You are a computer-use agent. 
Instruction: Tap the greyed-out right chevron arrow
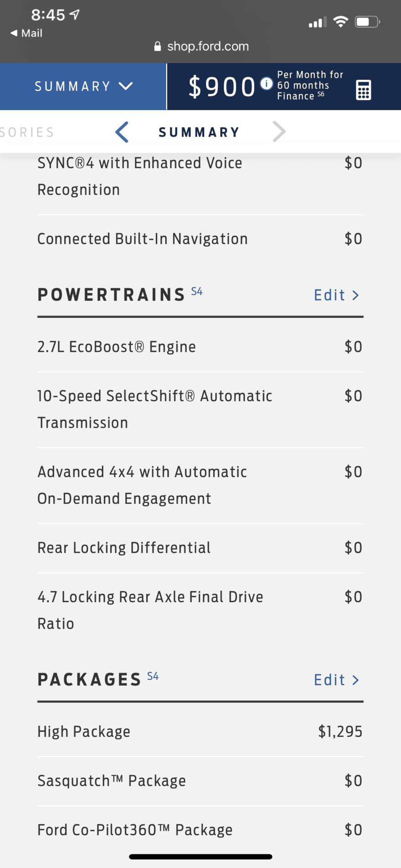click(279, 132)
